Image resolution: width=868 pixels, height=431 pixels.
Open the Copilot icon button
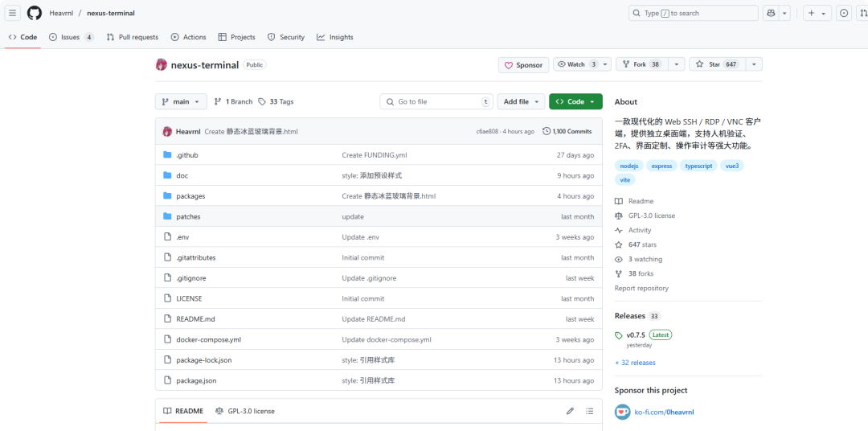tap(771, 14)
